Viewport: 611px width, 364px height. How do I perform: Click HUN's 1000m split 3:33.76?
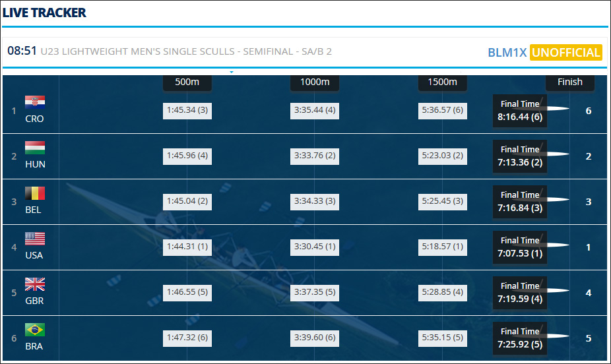(x=315, y=156)
